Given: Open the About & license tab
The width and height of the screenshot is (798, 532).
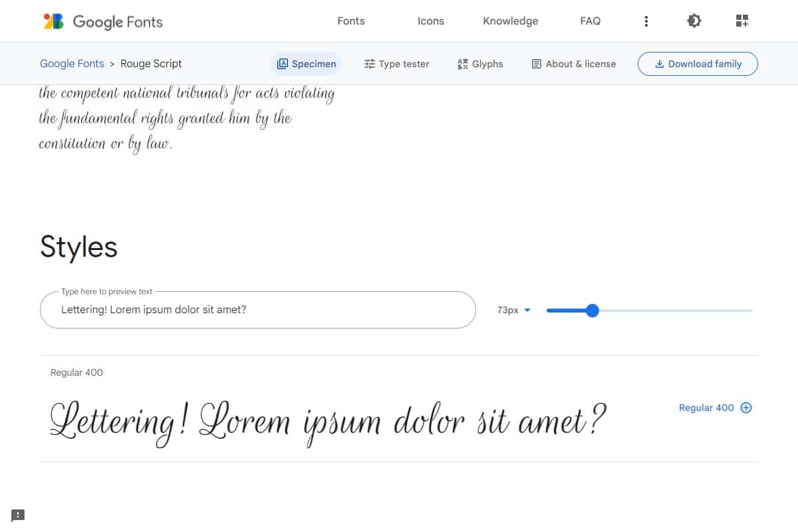Looking at the screenshot, I should [x=573, y=64].
